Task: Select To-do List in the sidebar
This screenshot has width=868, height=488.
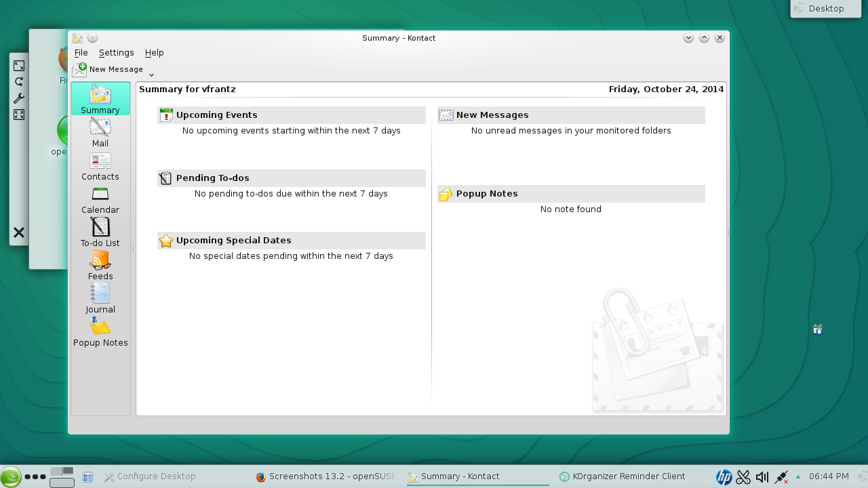Action: coord(100,232)
